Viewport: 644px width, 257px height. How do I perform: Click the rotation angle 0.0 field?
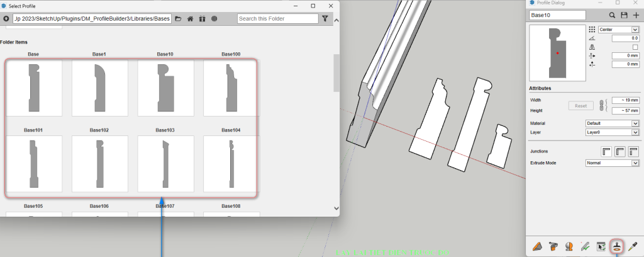(x=626, y=38)
